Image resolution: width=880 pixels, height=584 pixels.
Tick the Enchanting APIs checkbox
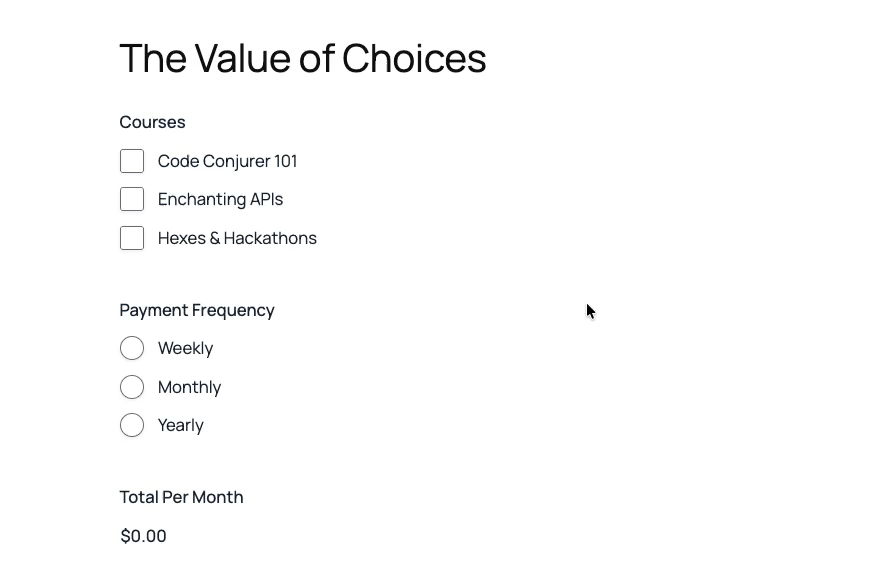point(132,199)
